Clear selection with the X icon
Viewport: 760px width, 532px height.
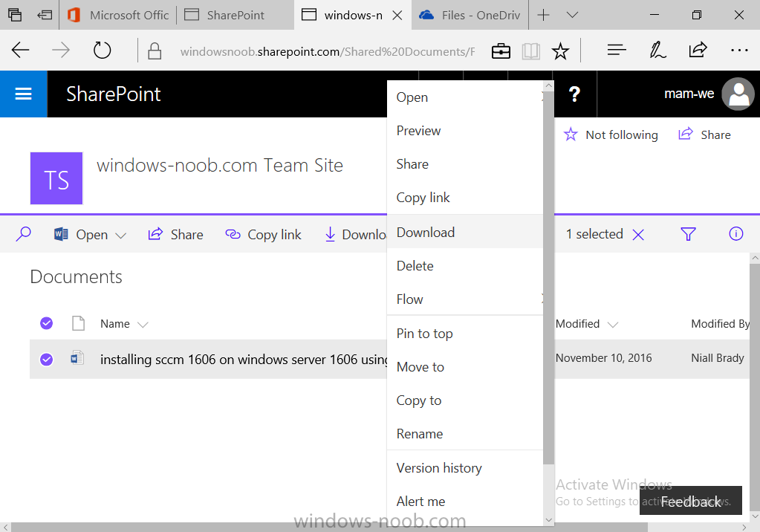(x=638, y=235)
